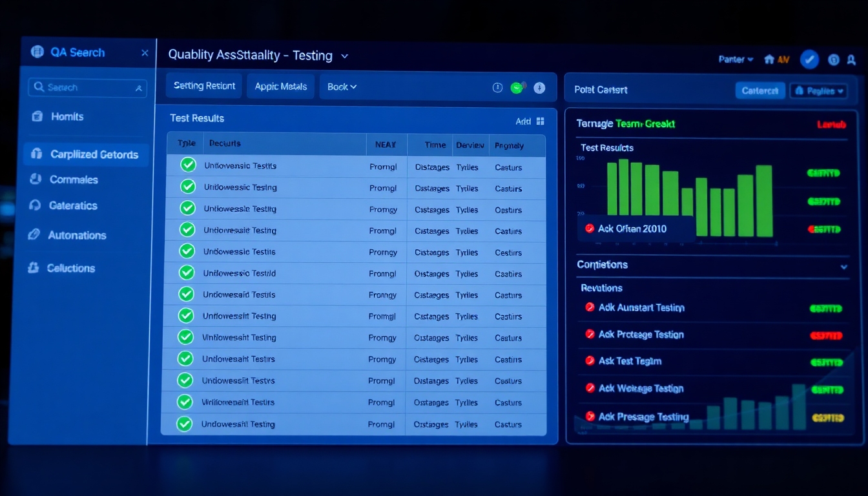Toggle the green switch in the toolbar
868x496 pixels.
click(x=517, y=88)
